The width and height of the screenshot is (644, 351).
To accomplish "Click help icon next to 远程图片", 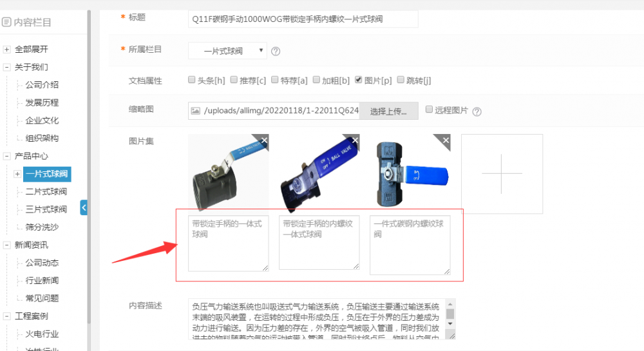I will (x=477, y=111).
